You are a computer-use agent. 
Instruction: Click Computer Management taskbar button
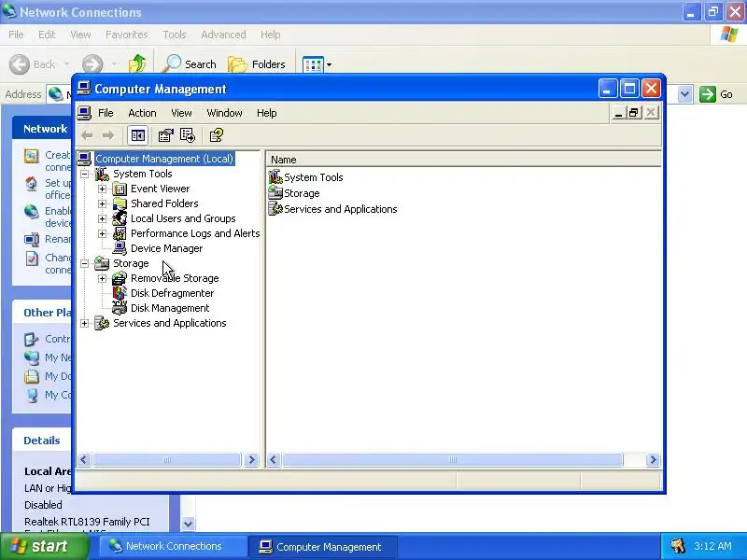point(322,547)
